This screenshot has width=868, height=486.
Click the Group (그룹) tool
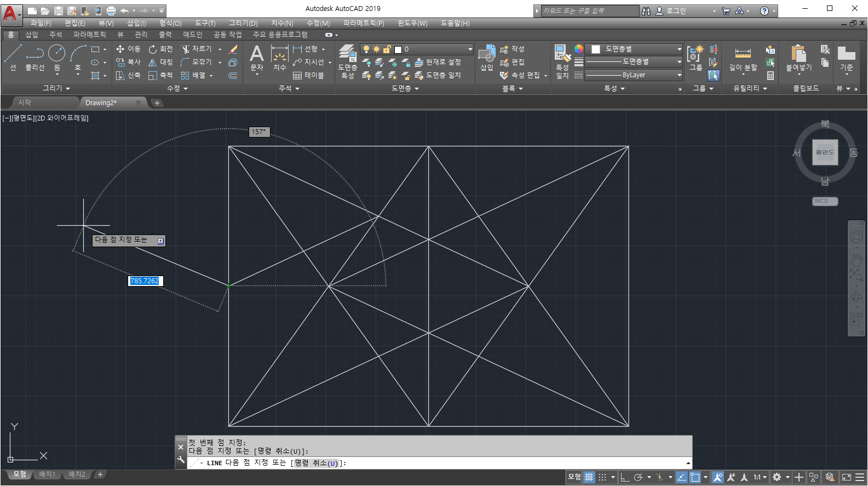coord(695,58)
